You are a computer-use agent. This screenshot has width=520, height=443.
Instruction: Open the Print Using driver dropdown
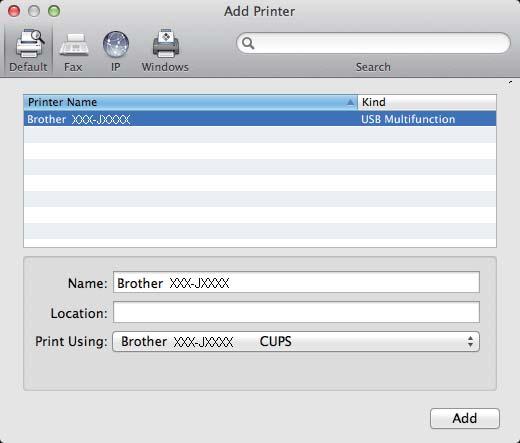tap(296, 341)
